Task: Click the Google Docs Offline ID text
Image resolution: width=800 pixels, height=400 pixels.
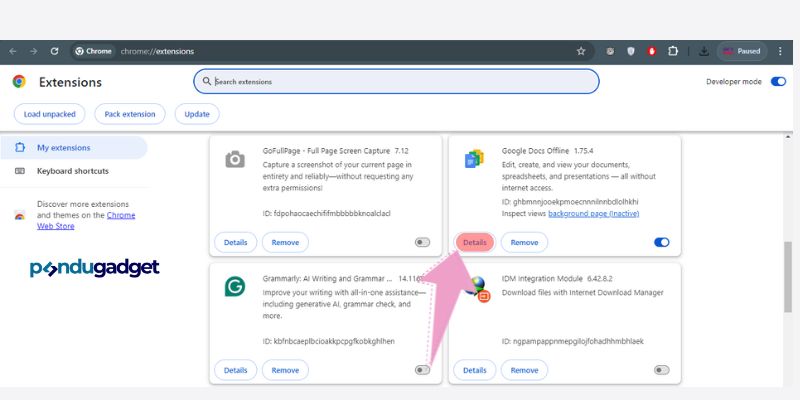Action: (x=570, y=202)
